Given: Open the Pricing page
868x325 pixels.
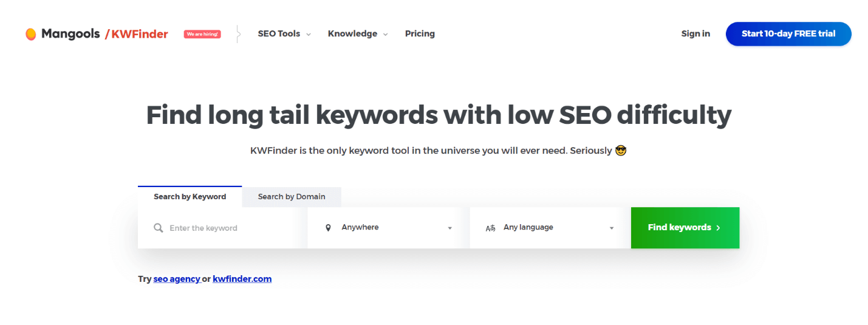Looking at the screenshot, I should point(420,34).
